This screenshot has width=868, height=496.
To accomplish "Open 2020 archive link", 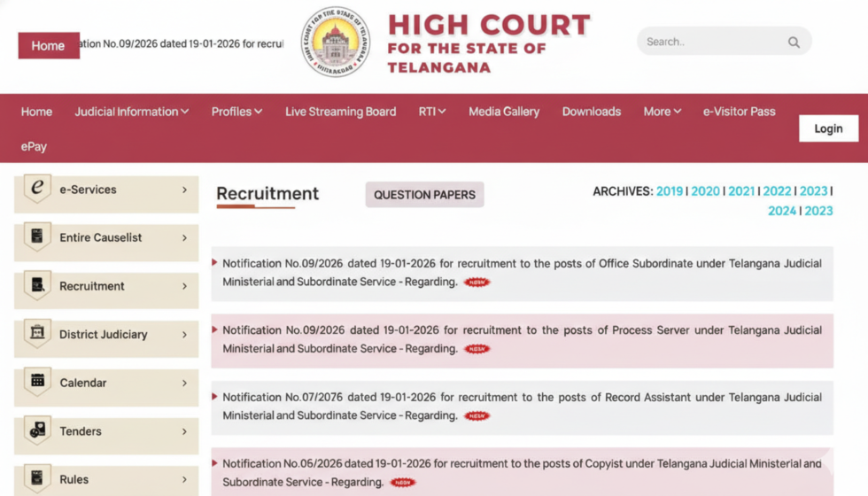I will coord(705,191).
